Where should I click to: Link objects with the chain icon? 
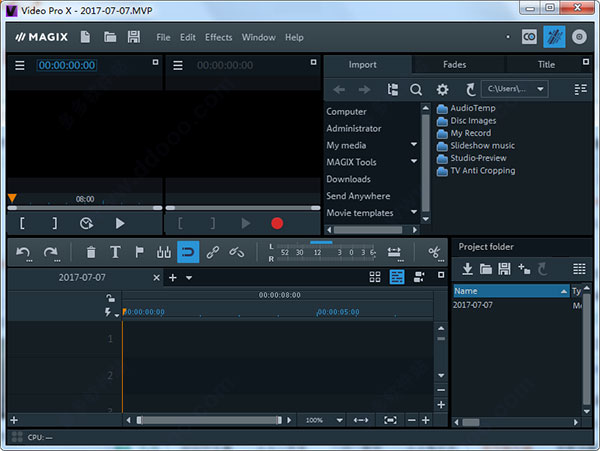point(213,252)
